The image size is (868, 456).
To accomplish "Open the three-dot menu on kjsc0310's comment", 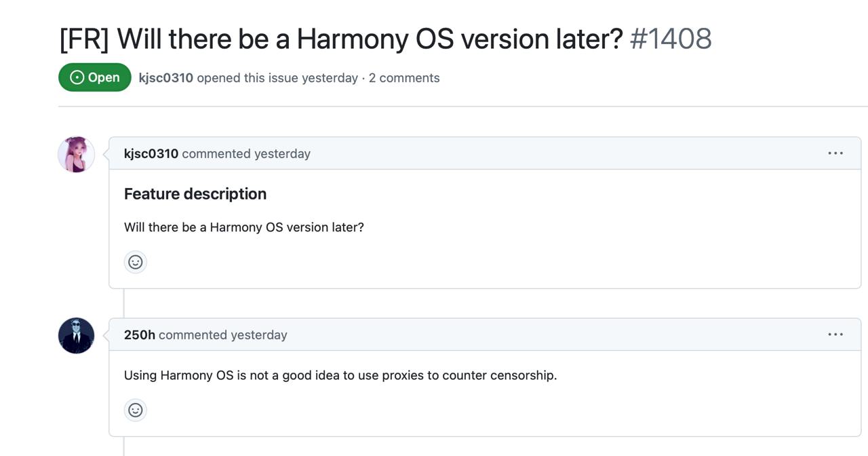I will pyautogui.click(x=835, y=153).
